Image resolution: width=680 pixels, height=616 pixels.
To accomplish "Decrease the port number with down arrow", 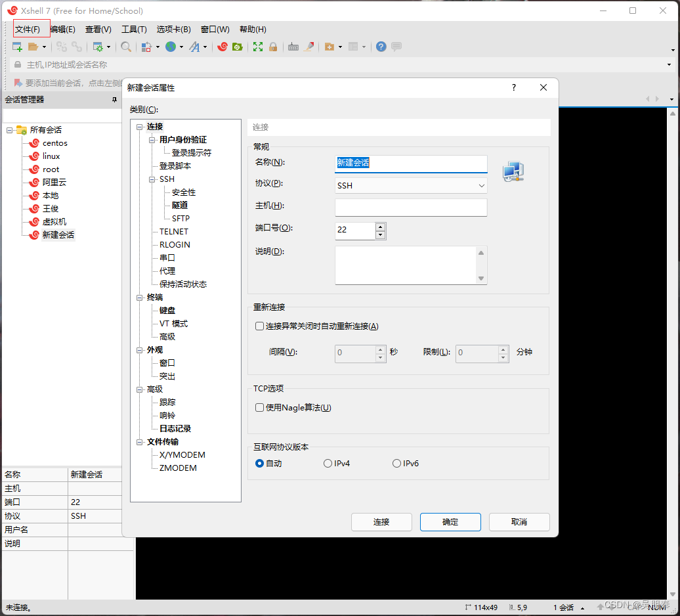I will coord(380,234).
